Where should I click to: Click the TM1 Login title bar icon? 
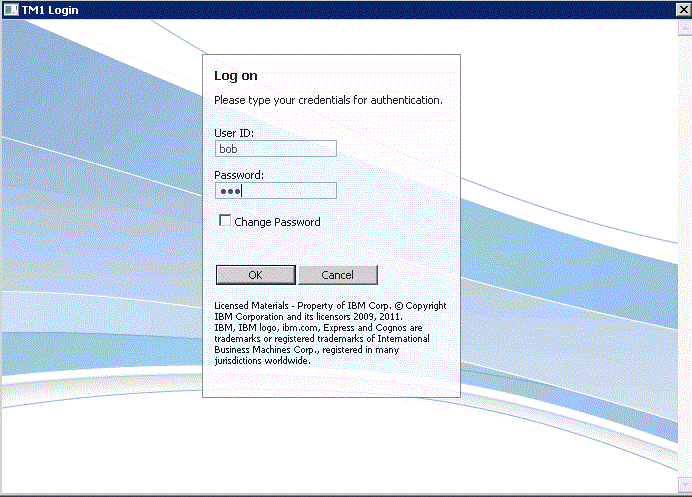click(x=11, y=9)
